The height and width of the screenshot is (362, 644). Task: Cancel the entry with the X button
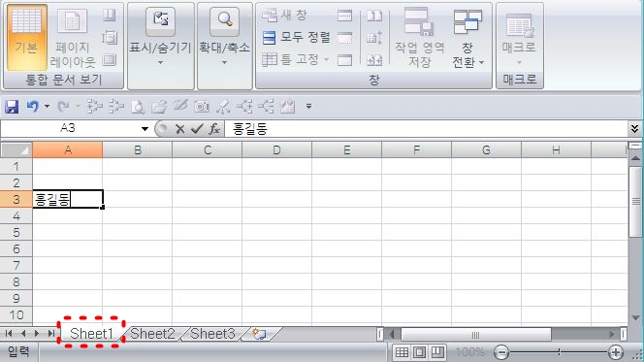point(179,129)
